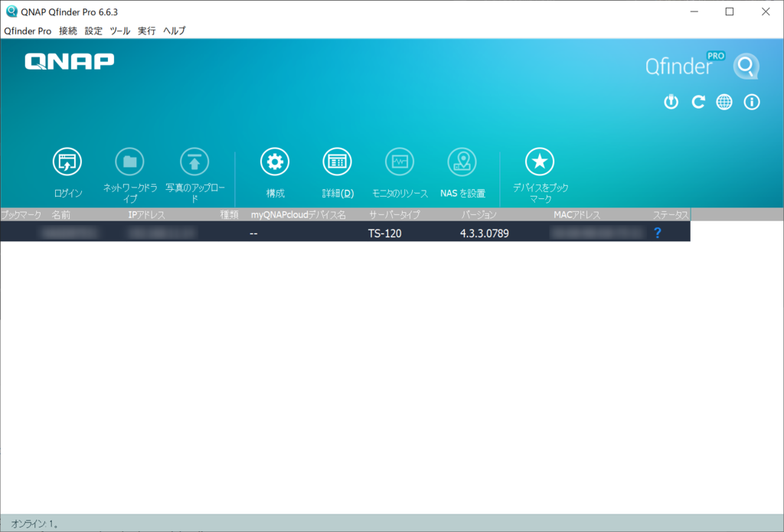Sort by the バージョン column header
Screen dimensions: 784x532
tap(479, 215)
